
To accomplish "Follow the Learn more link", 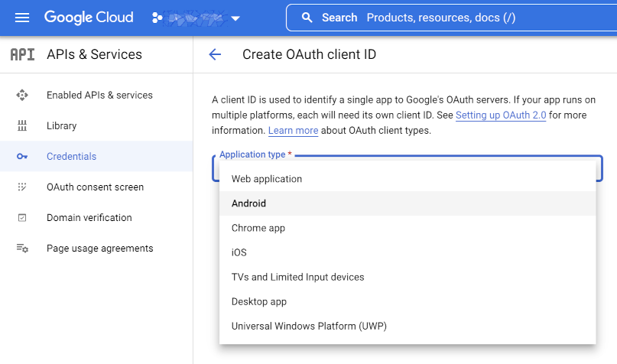I will tap(293, 131).
